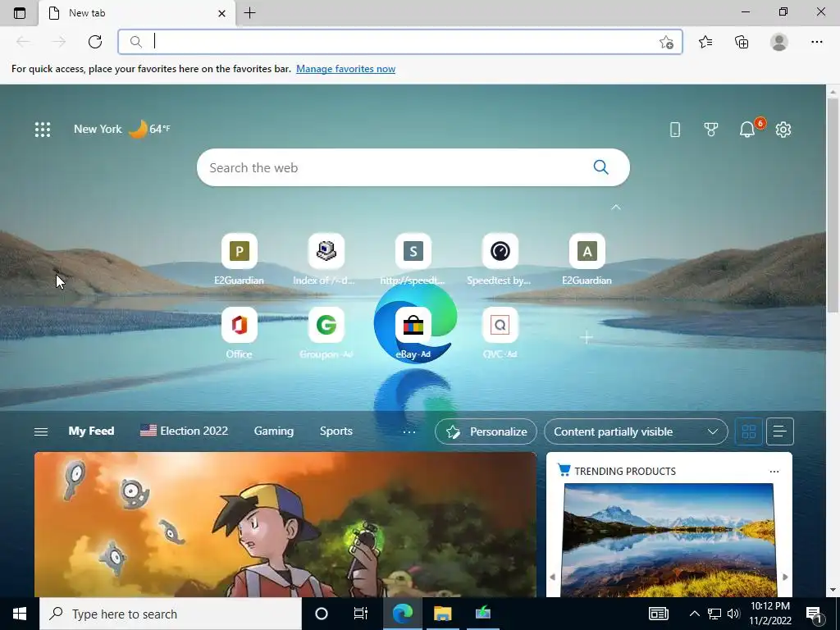Image resolution: width=840 pixels, height=630 pixels.
Task: Open the profile avatar icon
Action: point(779,42)
